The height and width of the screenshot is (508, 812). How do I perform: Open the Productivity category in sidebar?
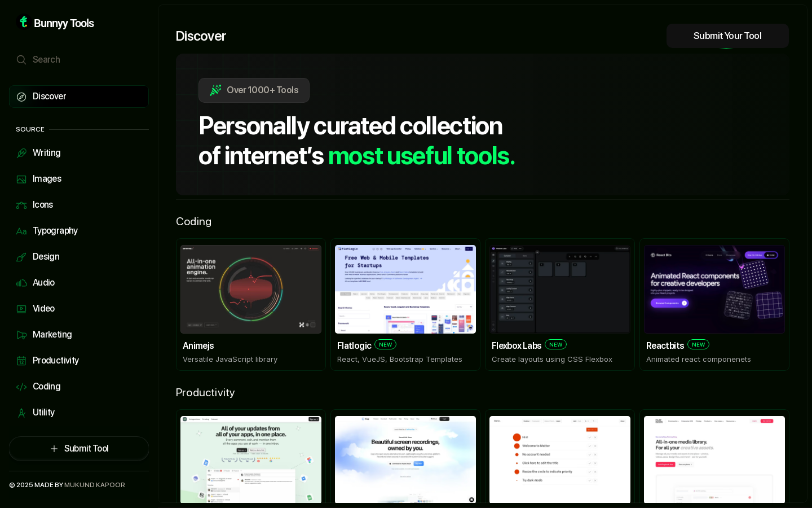click(79, 361)
